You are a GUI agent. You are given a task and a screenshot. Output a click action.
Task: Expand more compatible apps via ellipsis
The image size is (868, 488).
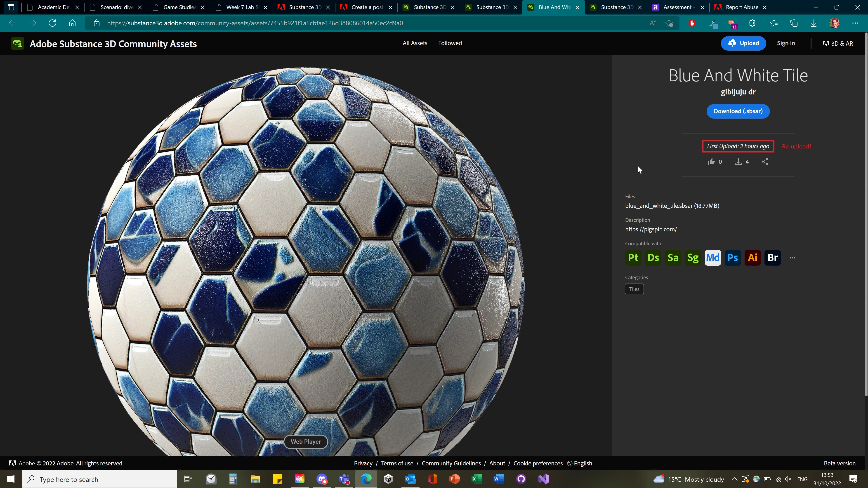792,258
